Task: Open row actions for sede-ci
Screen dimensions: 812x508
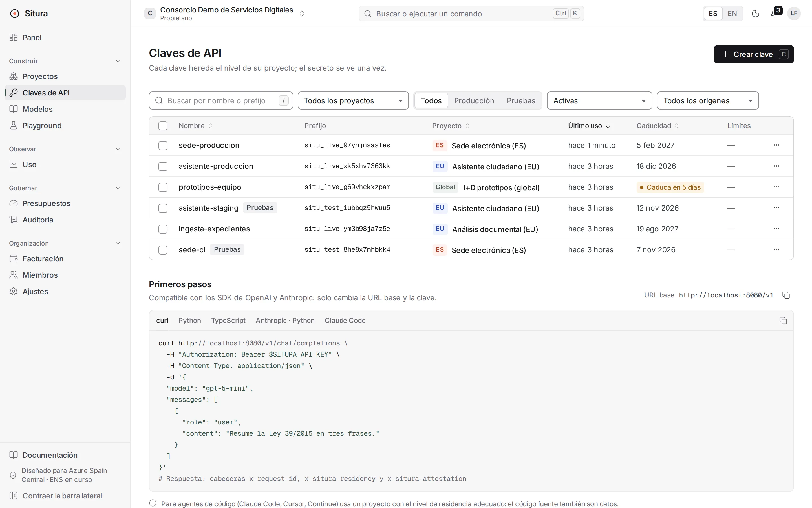Action: 776,250
